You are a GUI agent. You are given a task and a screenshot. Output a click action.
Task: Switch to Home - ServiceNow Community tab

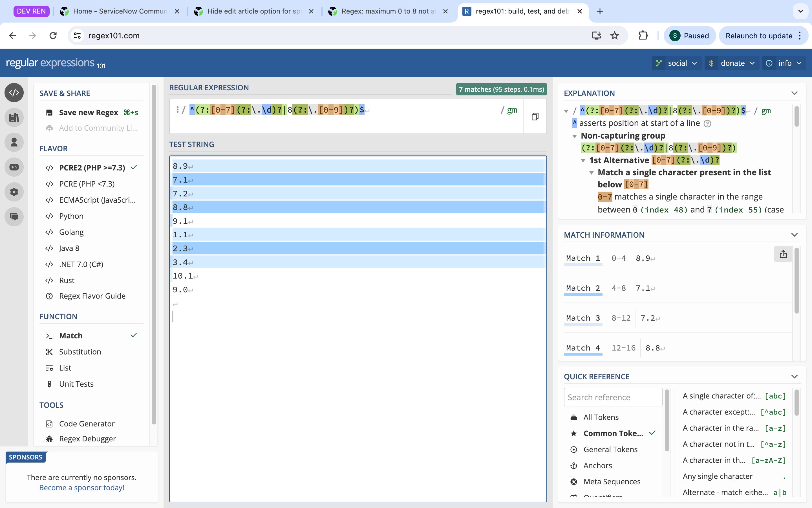(x=120, y=11)
